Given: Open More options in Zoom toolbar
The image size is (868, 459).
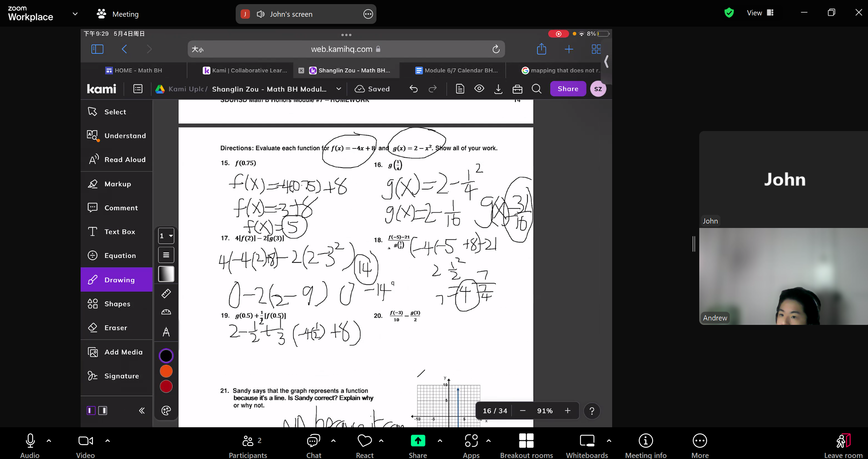Looking at the screenshot, I should pos(700,445).
